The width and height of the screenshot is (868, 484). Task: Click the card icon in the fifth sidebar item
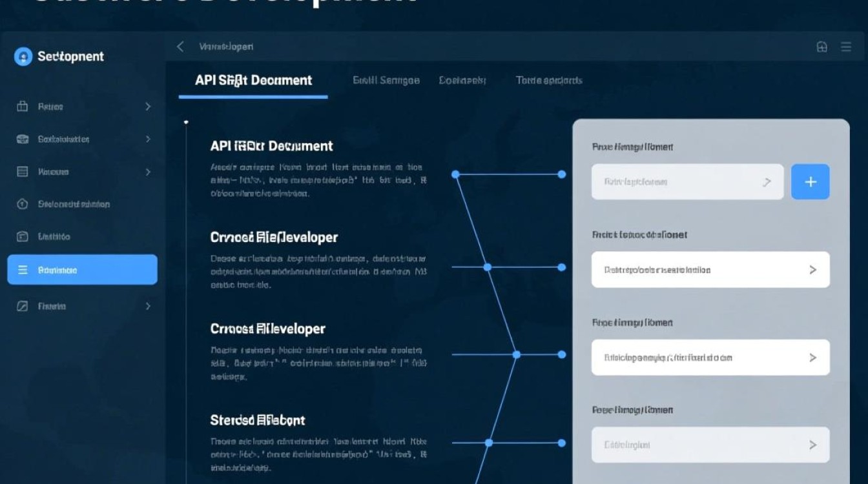click(x=23, y=237)
